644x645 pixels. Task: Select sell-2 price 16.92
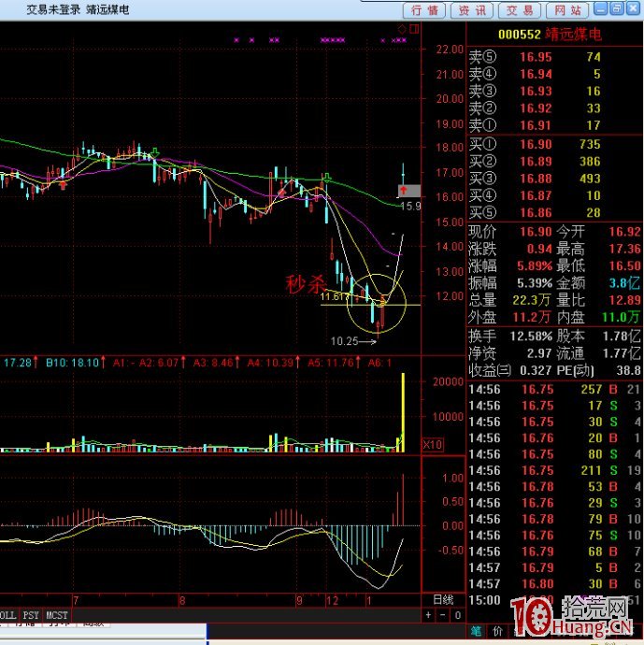pyautogui.click(x=536, y=108)
